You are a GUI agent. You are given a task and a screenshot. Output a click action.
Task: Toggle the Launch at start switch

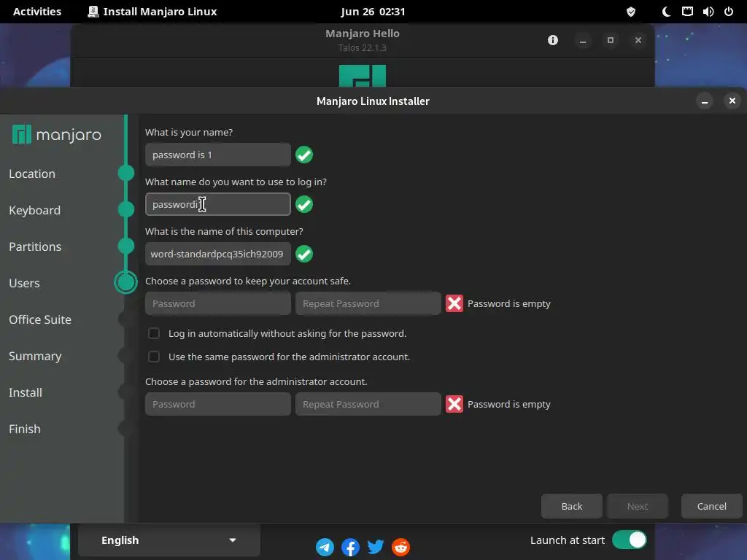[630, 540]
